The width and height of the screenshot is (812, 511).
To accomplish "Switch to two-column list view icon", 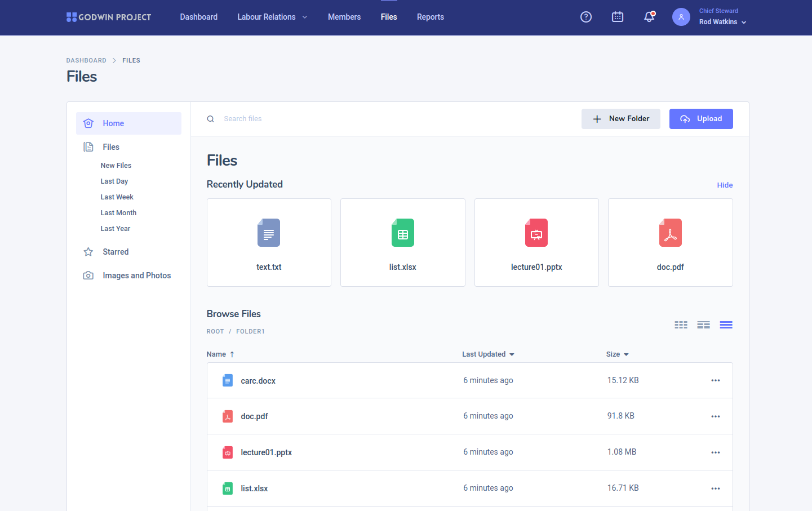I will [x=703, y=325].
